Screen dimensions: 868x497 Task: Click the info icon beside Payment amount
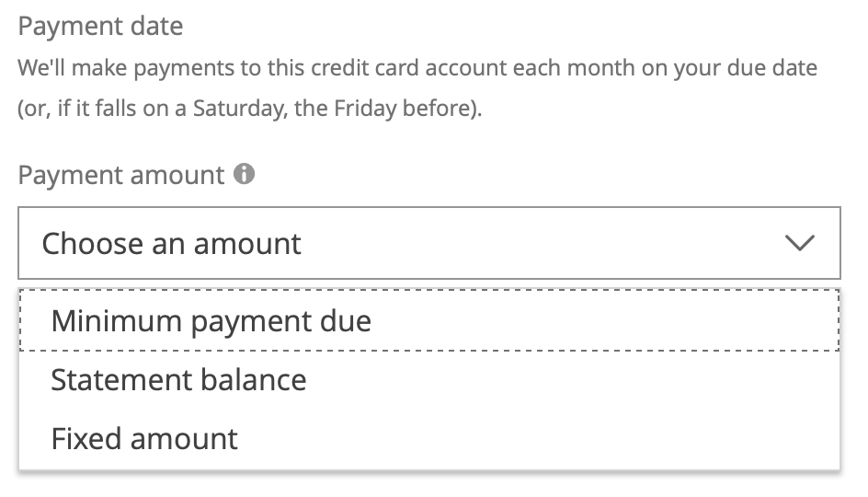tap(244, 174)
